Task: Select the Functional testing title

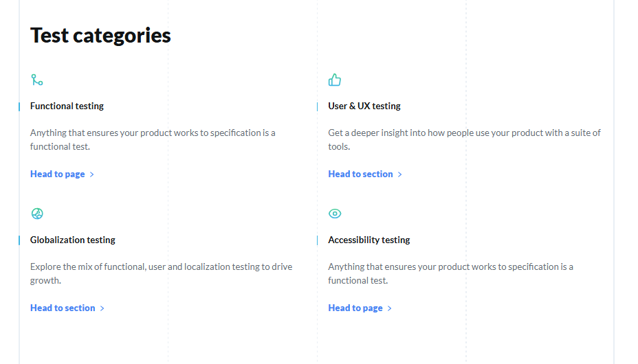Action: [67, 106]
